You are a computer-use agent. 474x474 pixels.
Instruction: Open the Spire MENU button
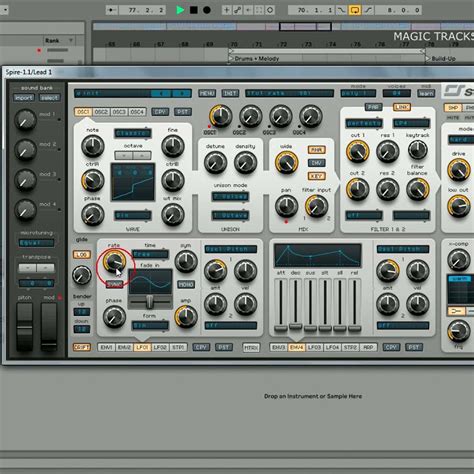click(207, 93)
